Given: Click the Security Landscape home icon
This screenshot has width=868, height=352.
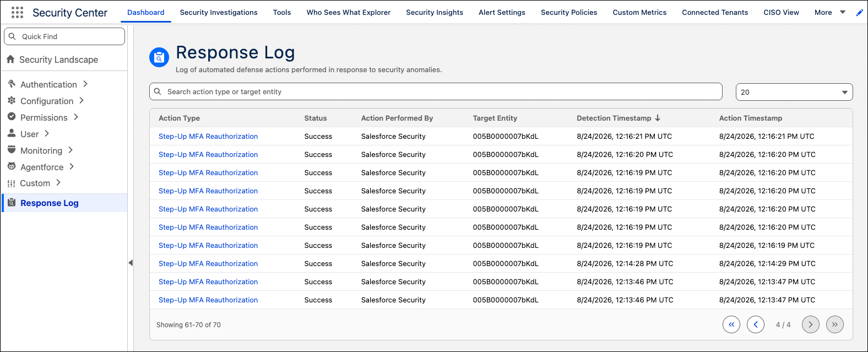Looking at the screenshot, I should click(x=10, y=59).
